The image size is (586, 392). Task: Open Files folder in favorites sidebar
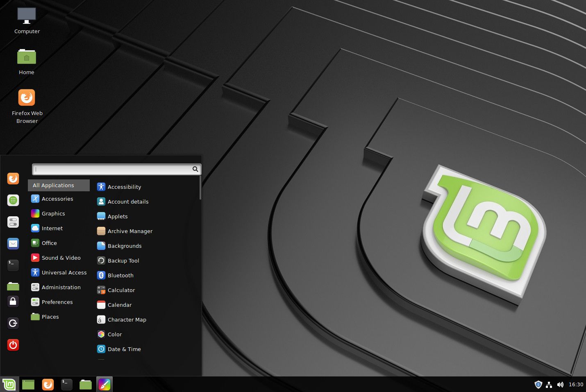13,286
